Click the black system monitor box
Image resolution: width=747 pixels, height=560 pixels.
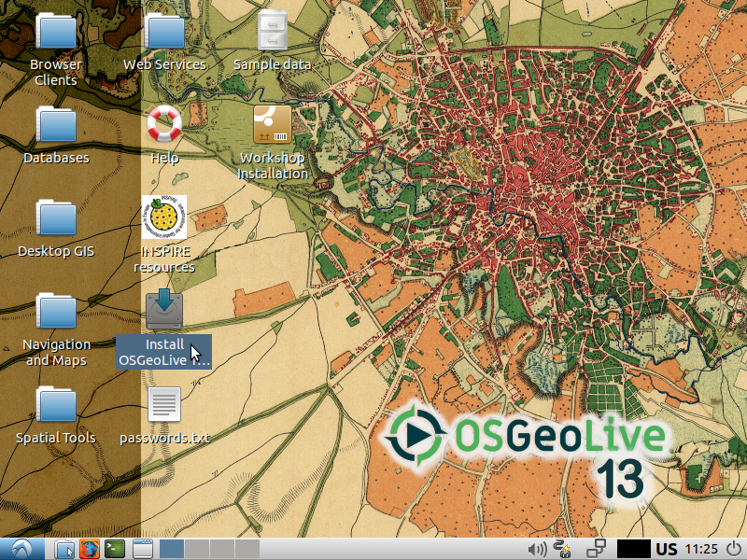point(633,549)
